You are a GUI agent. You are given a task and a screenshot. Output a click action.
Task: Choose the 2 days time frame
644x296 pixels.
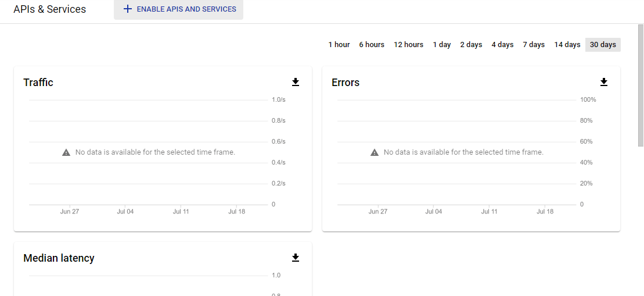(472, 45)
